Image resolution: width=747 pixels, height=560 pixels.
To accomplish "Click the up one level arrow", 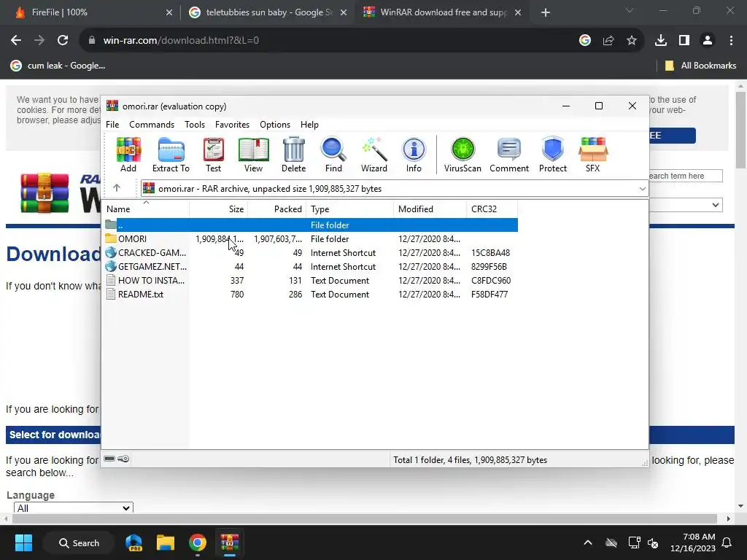I will [x=117, y=188].
